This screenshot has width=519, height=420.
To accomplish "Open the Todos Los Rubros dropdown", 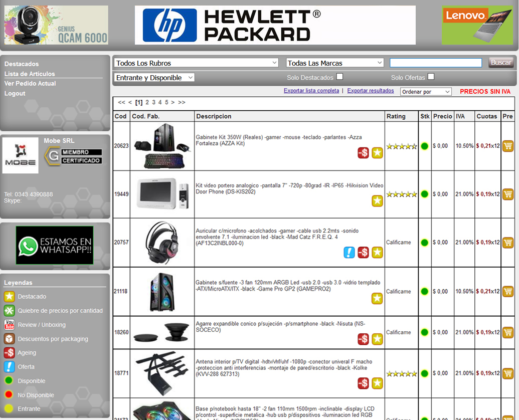I will pos(196,63).
